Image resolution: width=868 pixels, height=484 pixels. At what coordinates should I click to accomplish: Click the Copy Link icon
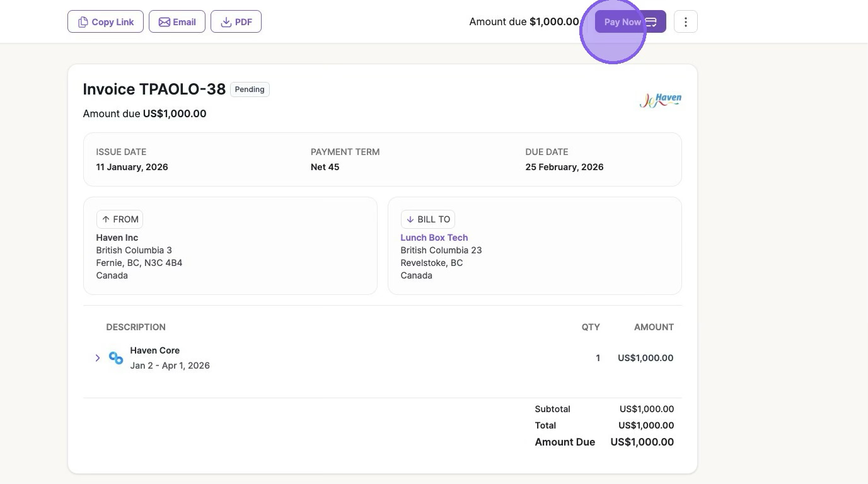pyautogui.click(x=83, y=22)
